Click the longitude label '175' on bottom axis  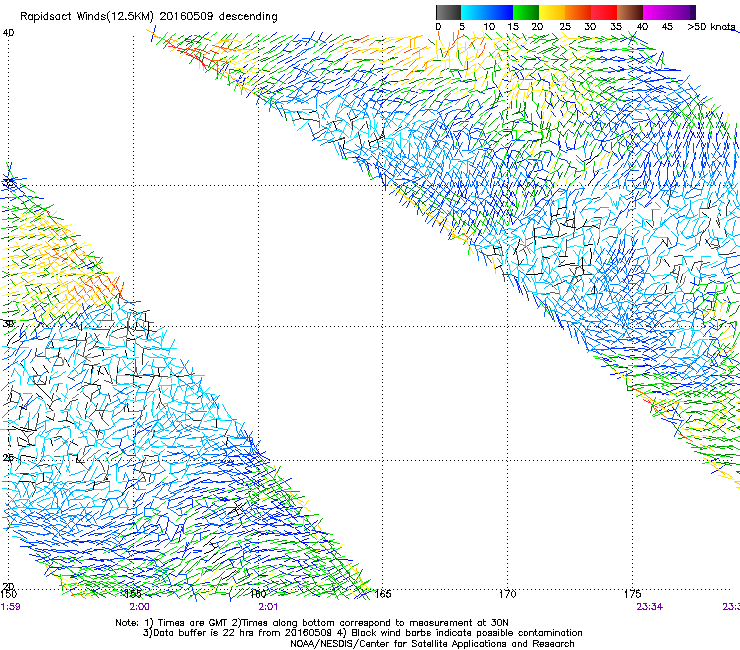[x=632, y=594]
